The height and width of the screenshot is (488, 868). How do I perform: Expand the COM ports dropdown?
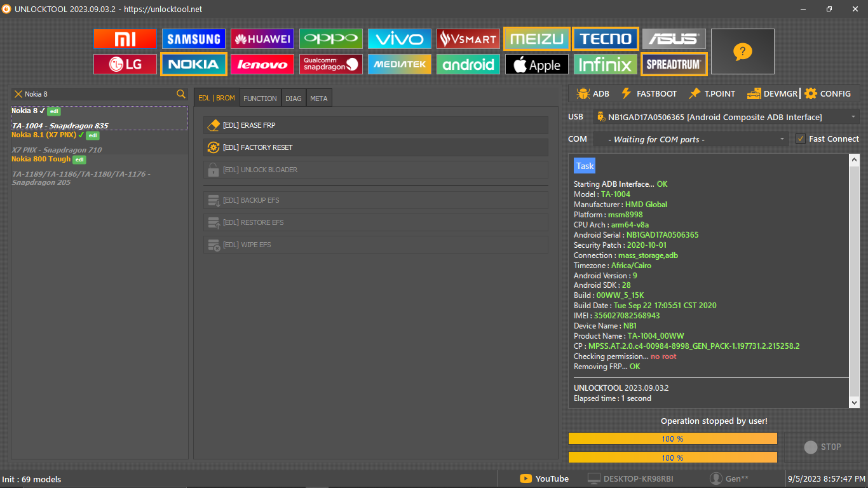(782, 139)
